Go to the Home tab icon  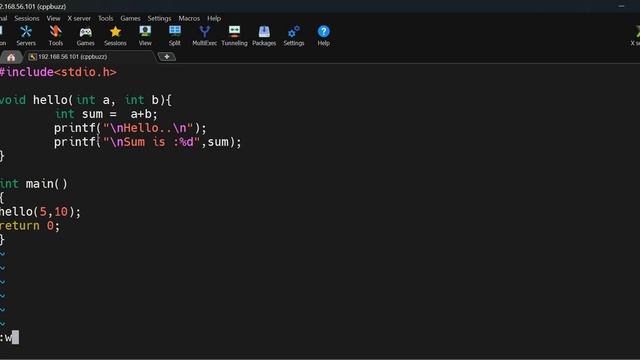click(x=11, y=57)
